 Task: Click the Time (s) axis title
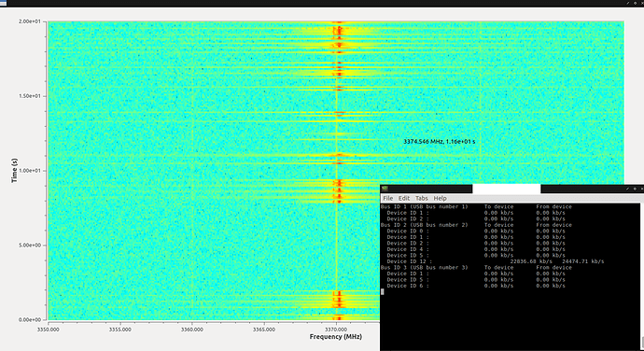(x=14, y=170)
